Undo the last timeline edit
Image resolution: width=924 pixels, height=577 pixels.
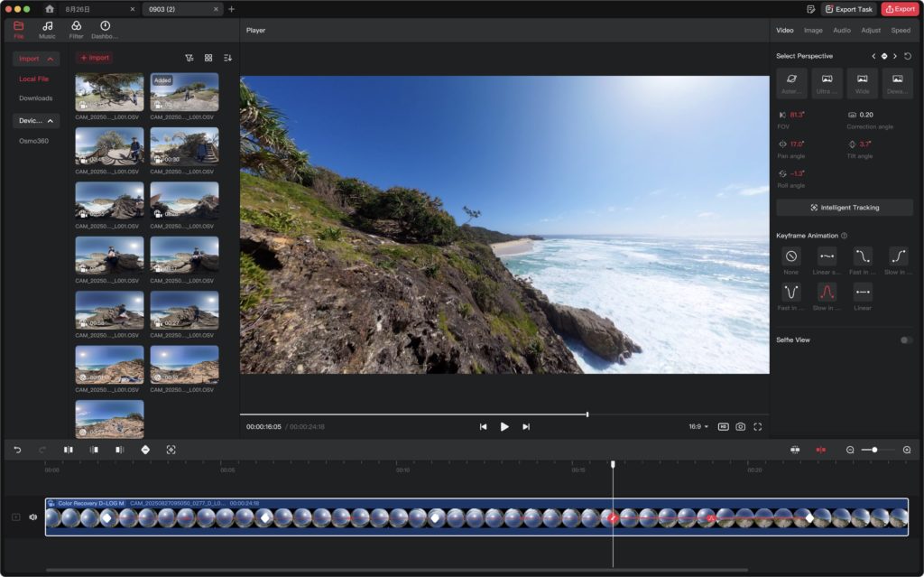[18, 450]
